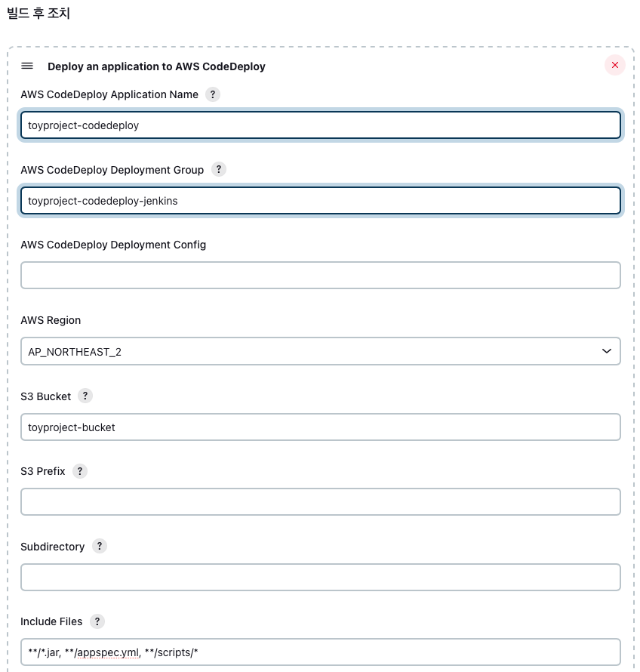This screenshot has height=672, width=640.
Task: Open help for AWS CodeDeploy Deployment Group
Action: (x=218, y=169)
